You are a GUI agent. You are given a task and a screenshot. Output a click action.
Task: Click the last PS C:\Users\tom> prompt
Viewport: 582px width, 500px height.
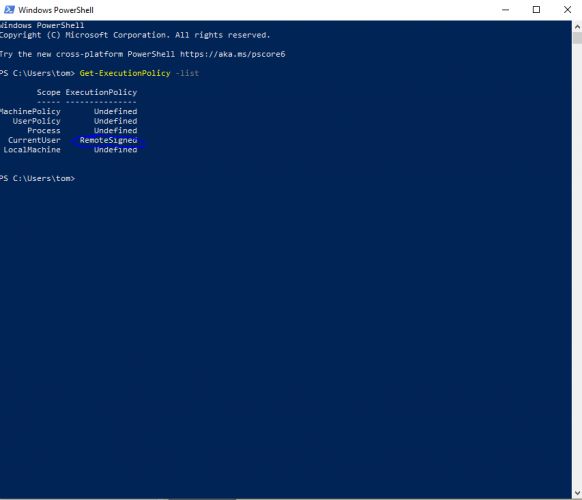tap(37, 179)
